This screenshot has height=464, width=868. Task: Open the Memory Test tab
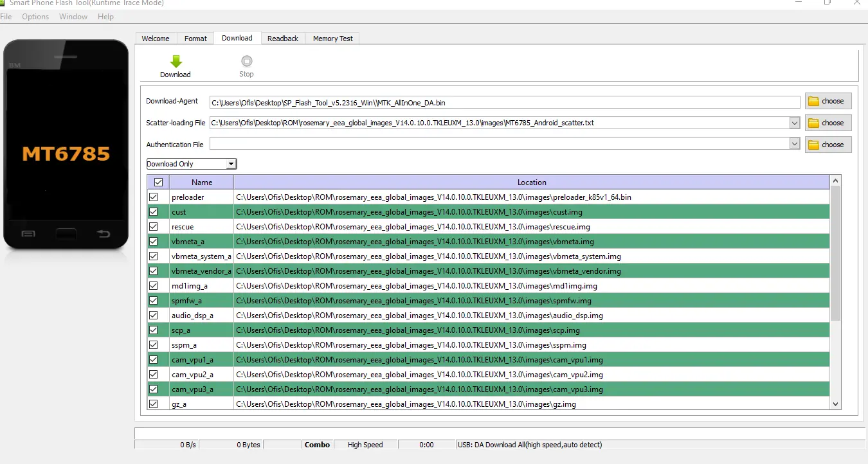tap(333, 39)
